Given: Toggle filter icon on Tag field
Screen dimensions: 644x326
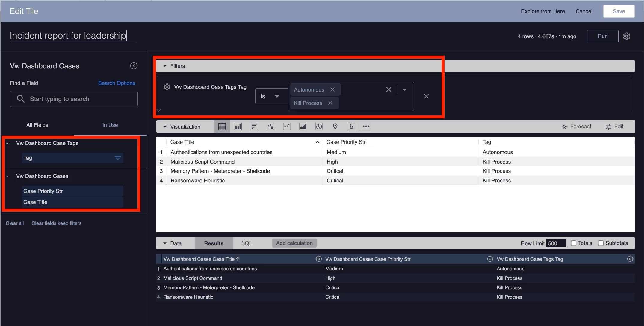Looking at the screenshot, I should pyautogui.click(x=118, y=158).
